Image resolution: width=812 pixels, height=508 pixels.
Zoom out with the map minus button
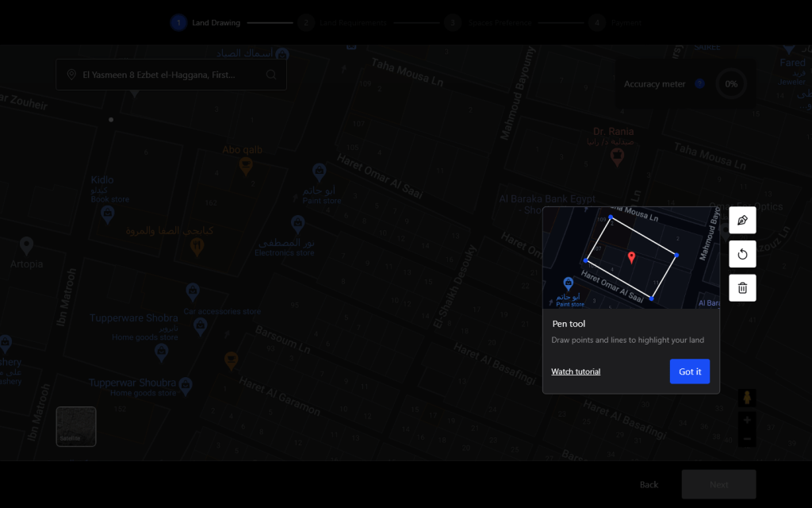746,439
